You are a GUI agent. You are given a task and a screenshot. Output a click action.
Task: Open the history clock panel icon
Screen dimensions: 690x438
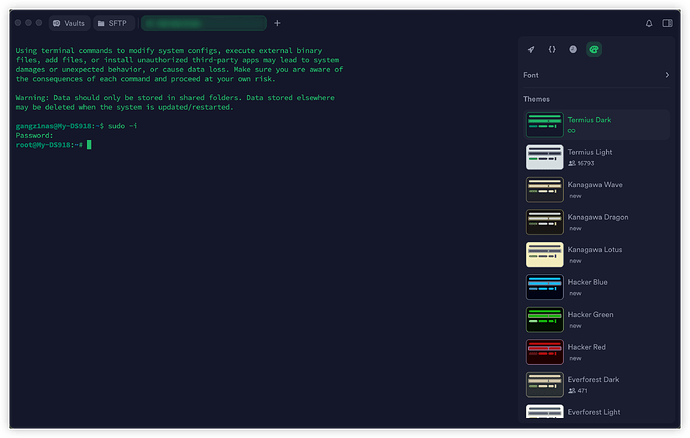tap(573, 49)
